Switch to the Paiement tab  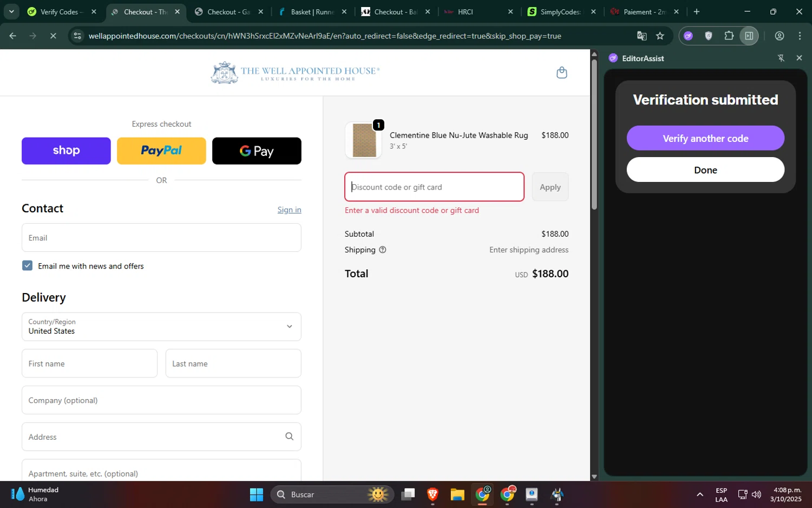coord(644,11)
